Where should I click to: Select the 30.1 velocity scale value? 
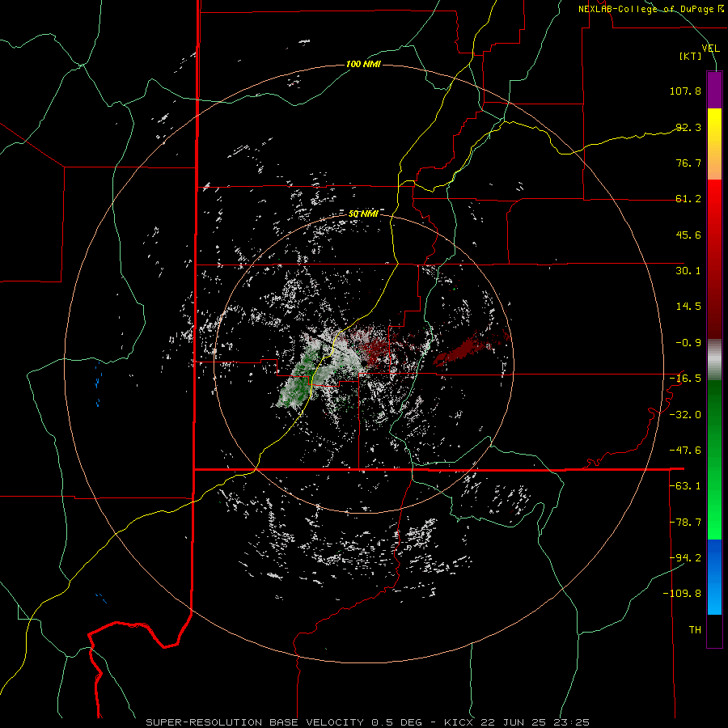click(x=688, y=271)
